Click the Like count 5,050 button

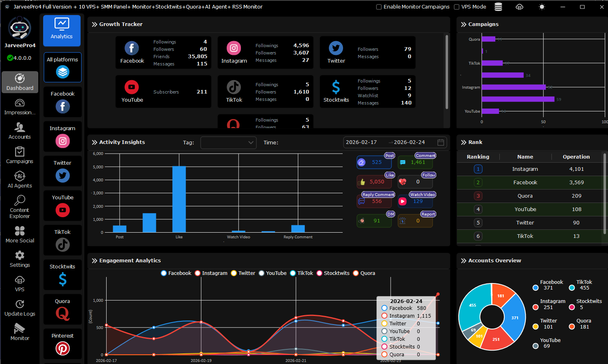374,182
